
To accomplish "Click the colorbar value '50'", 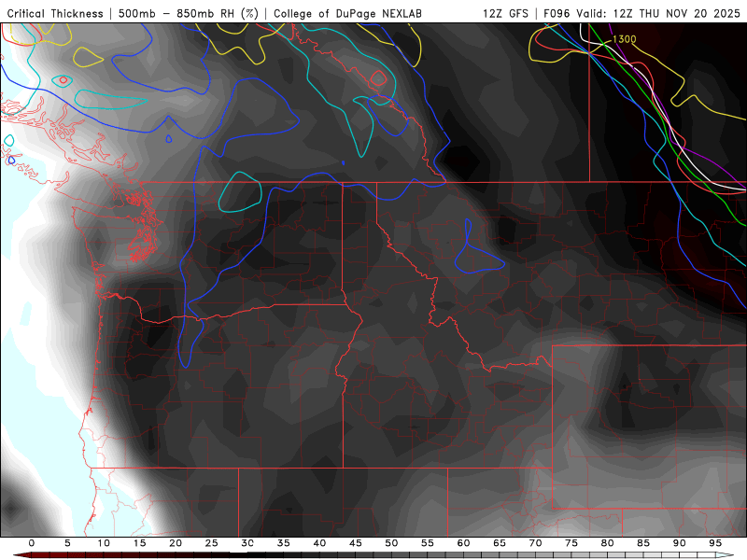I will (x=391, y=543).
